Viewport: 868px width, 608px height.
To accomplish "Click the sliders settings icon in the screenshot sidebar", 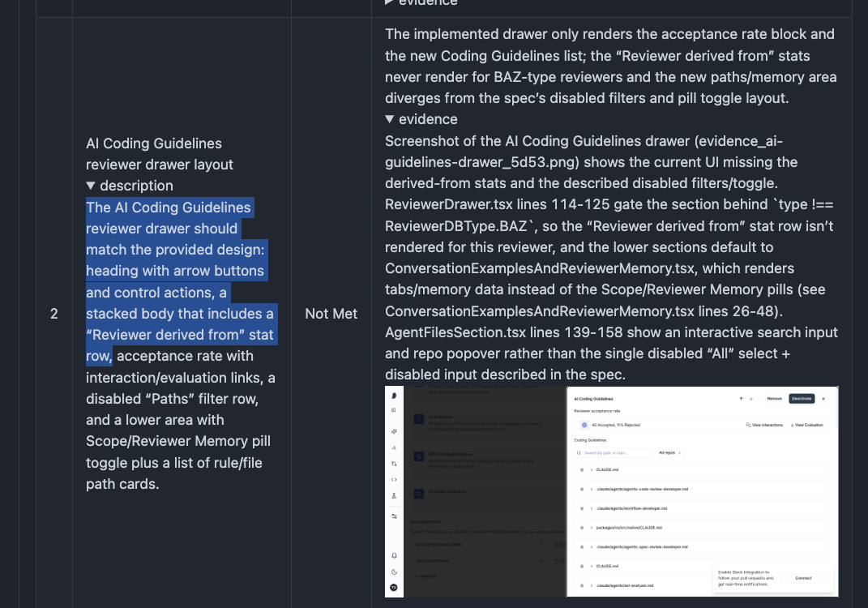I will (394, 516).
